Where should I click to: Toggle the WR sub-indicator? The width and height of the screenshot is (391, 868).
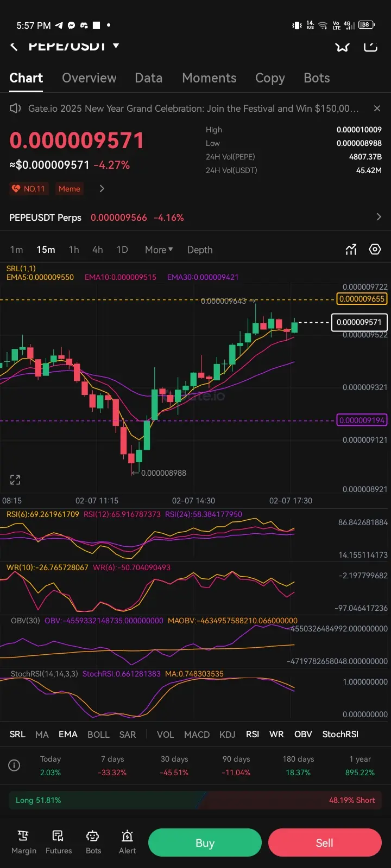[276, 734]
